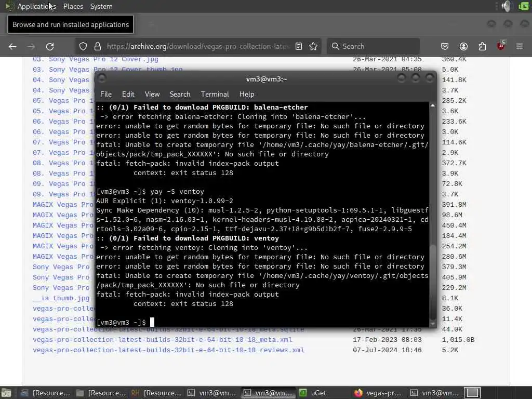
Task: Click the archive.org URL address field
Action: (197, 46)
